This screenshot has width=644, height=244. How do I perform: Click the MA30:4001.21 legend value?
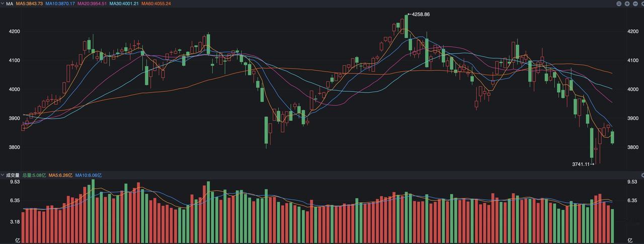pos(124,4)
